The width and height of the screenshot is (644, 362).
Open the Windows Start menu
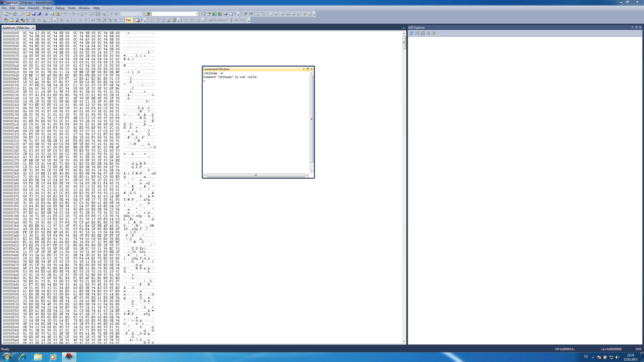(x=7, y=357)
